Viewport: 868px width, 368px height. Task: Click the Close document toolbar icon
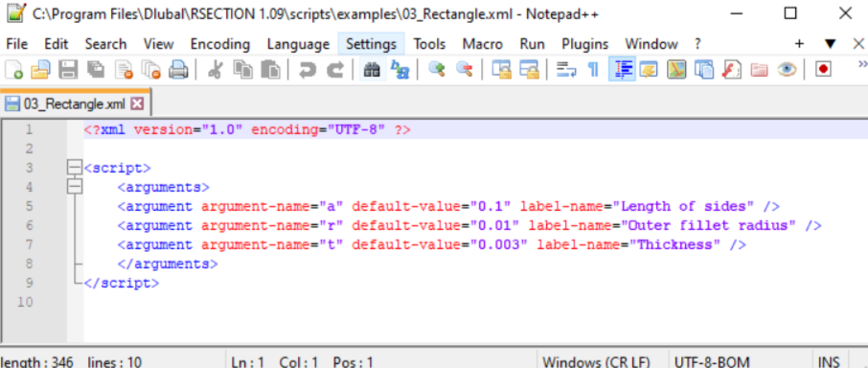tap(124, 70)
